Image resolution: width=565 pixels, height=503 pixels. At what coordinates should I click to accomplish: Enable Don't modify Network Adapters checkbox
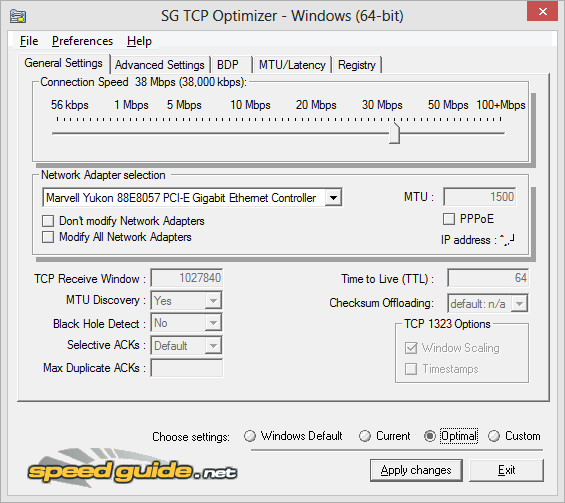48,221
